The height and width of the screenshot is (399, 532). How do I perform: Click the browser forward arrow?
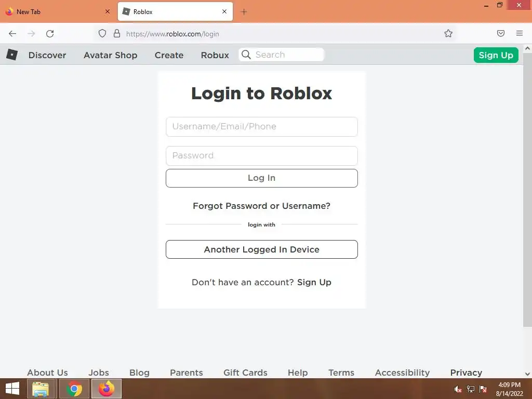(x=31, y=34)
